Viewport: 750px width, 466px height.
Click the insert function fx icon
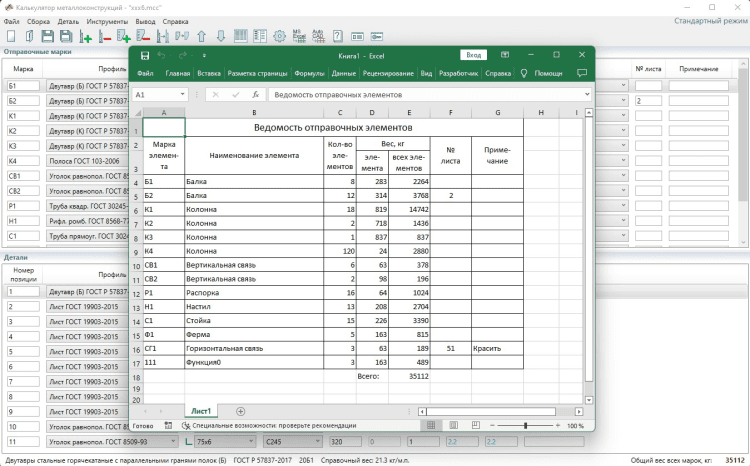(256, 94)
